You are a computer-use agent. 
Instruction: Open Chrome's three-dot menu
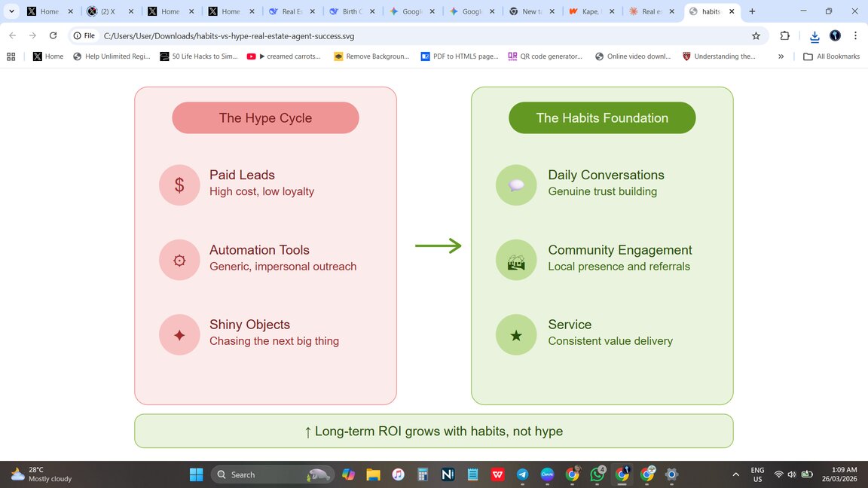[855, 35]
